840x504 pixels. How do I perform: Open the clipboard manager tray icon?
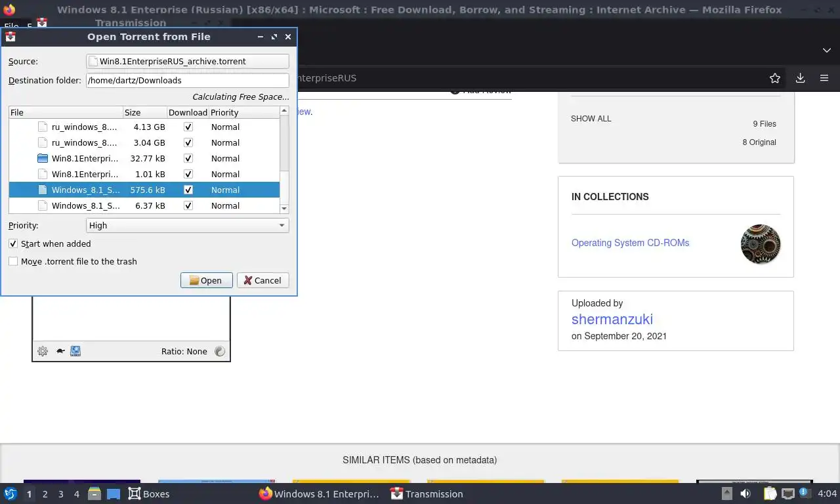click(x=770, y=493)
